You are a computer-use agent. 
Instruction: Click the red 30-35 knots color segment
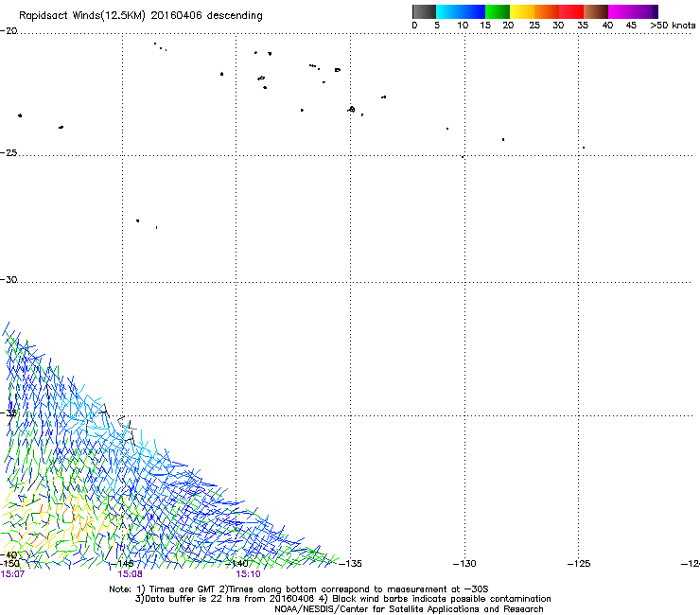(x=571, y=11)
